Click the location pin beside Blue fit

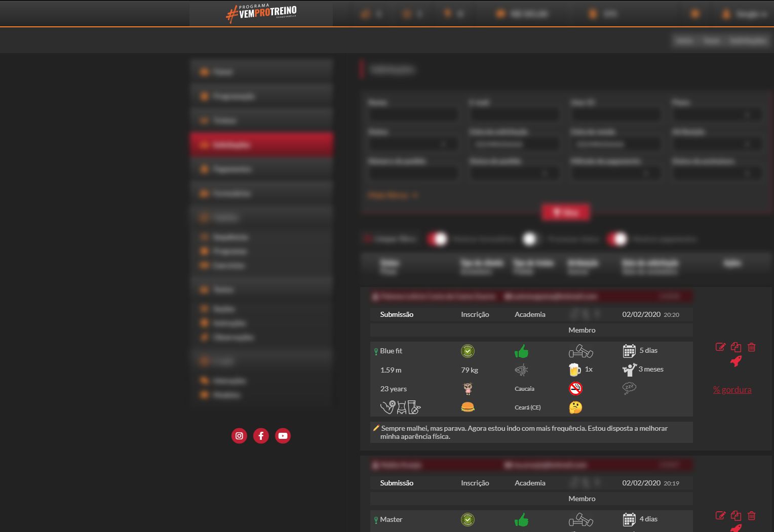click(x=376, y=351)
